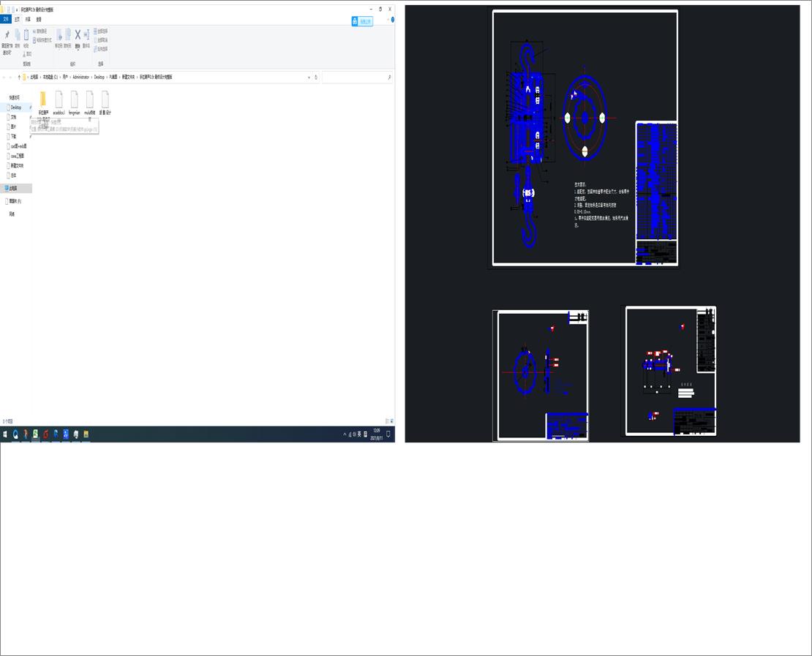Click the bottom-left gear drawing thumbnail

[x=541, y=375]
